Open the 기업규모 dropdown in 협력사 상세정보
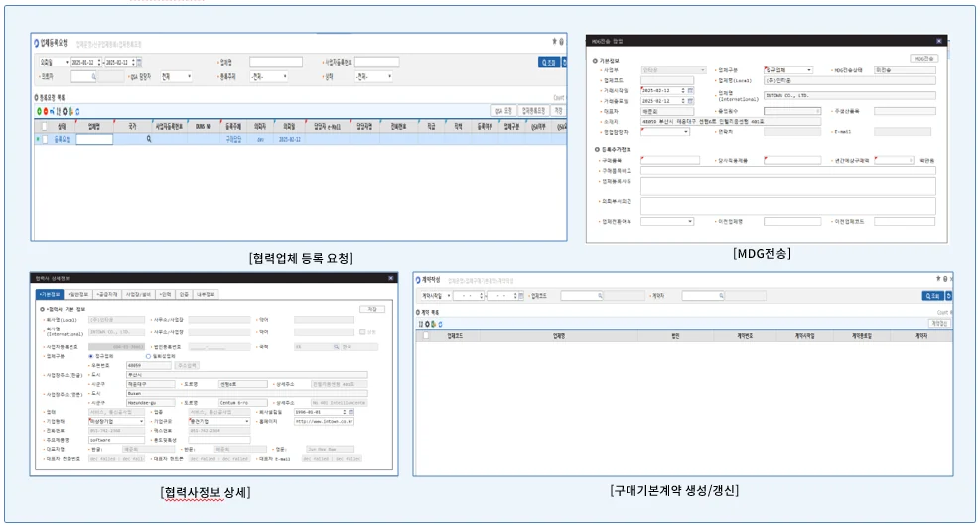 (x=218, y=422)
